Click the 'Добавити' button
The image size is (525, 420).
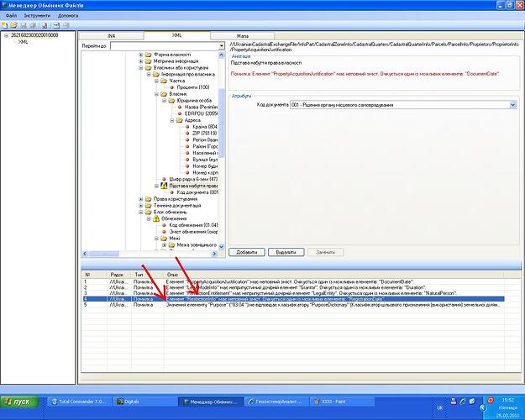247,252
